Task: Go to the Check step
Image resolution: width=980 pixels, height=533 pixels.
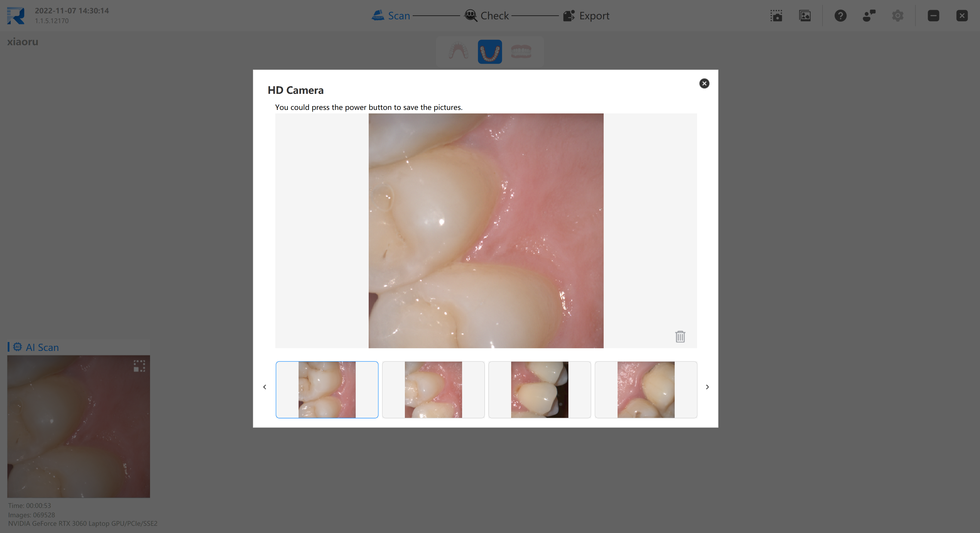Action: pyautogui.click(x=487, y=16)
